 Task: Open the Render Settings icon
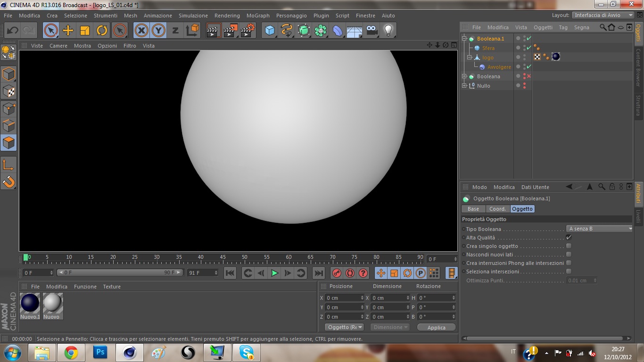point(248,31)
